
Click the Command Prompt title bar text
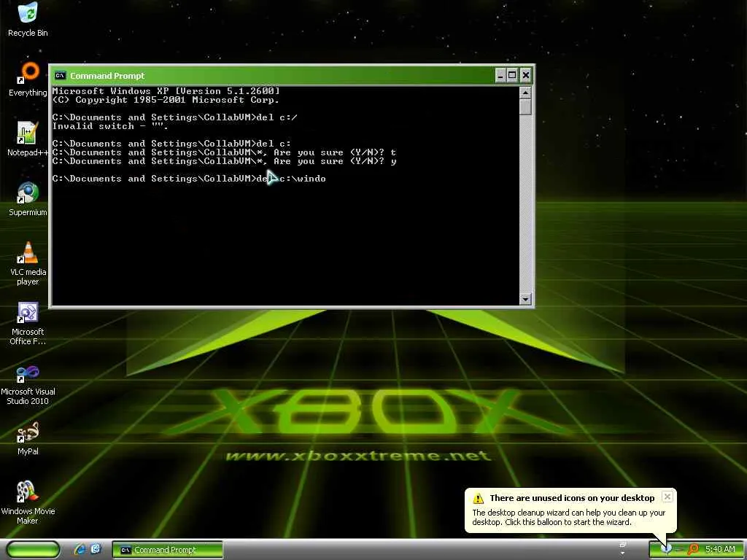(107, 76)
